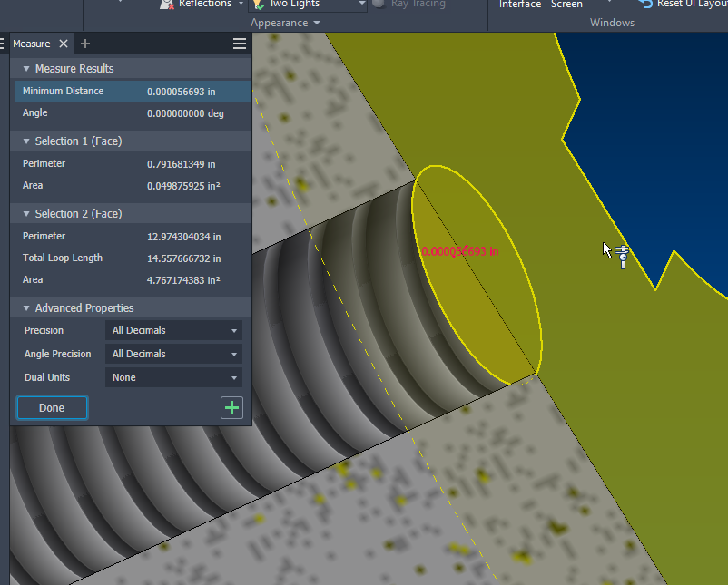Expand the Appearance panel dropdown
Image resolution: width=728 pixels, height=585 pixels.
tap(284, 22)
